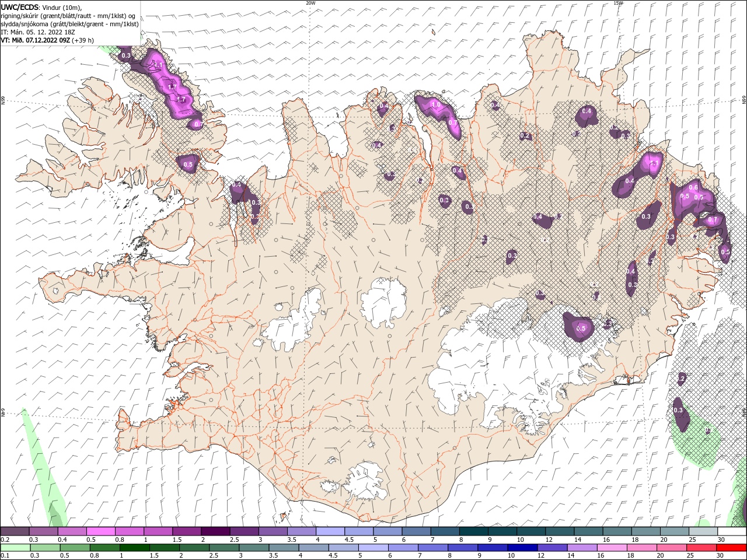This screenshot has height=560, width=747.
Task: Click the top-row legend swatch between 6 and 7
Action: click(x=416, y=531)
